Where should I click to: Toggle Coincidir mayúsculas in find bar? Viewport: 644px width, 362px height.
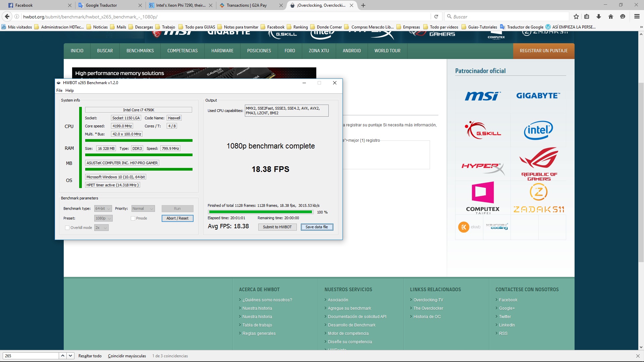pos(127,356)
